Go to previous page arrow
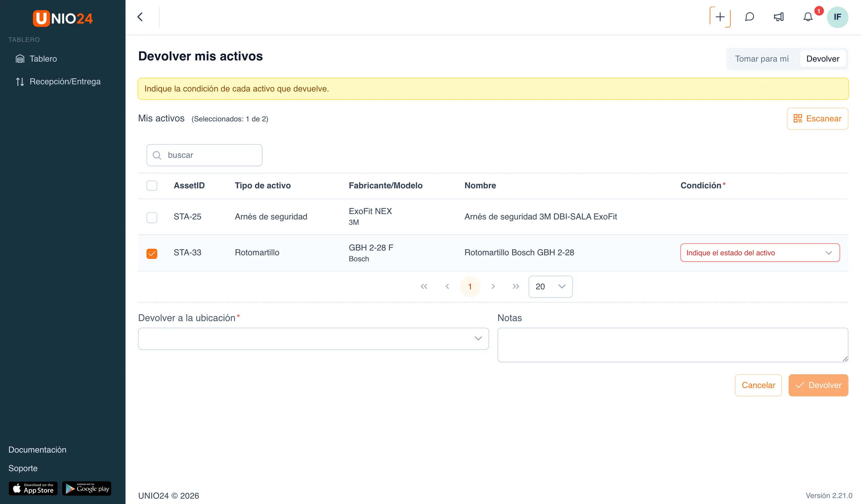The width and height of the screenshot is (861, 504). pos(447,286)
